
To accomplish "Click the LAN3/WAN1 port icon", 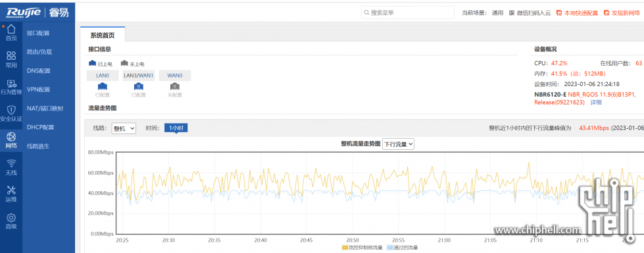I will tap(138, 87).
